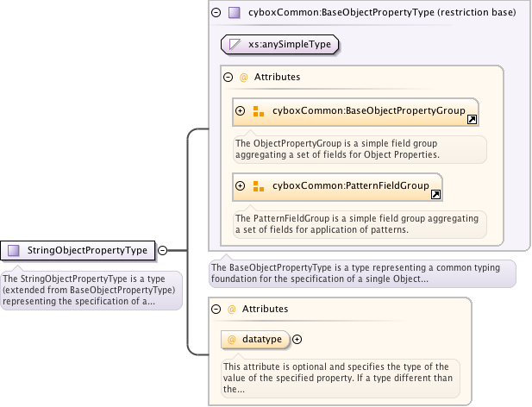
Task: Click the xs:anySimpleType simple type icon
Action: [x=234, y=43]
